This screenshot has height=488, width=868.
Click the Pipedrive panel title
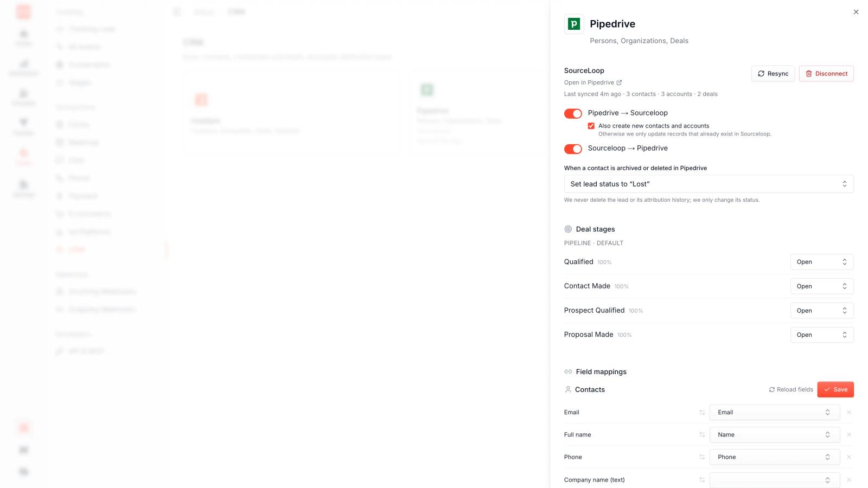tap(612, 24)
